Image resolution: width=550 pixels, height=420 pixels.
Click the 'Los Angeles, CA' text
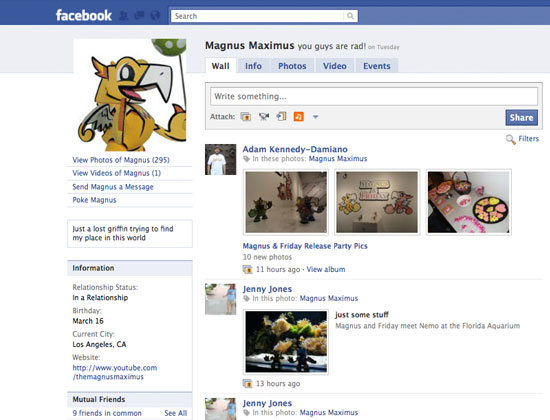coord(99,345)
